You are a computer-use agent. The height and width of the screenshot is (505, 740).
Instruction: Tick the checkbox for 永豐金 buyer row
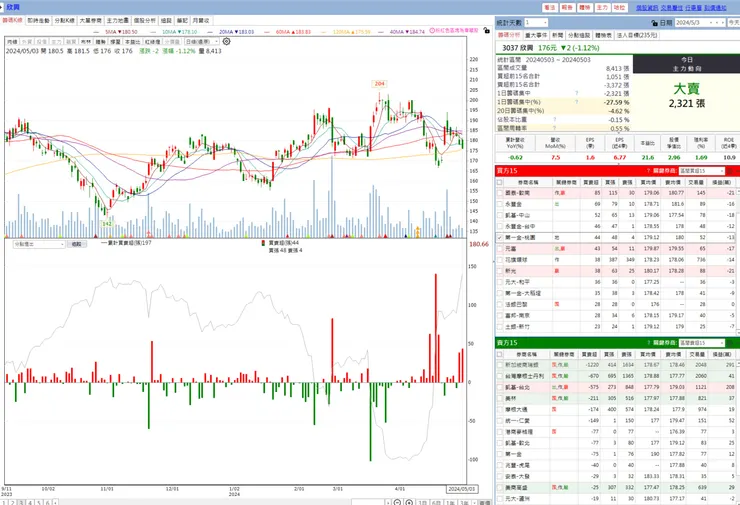[x=500, y=204]
